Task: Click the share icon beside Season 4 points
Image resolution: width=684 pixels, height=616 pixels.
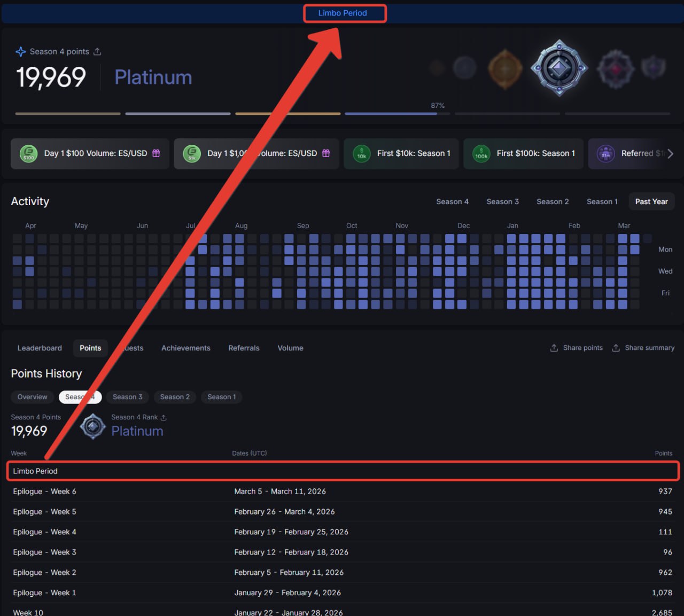Action: [97, 52]
